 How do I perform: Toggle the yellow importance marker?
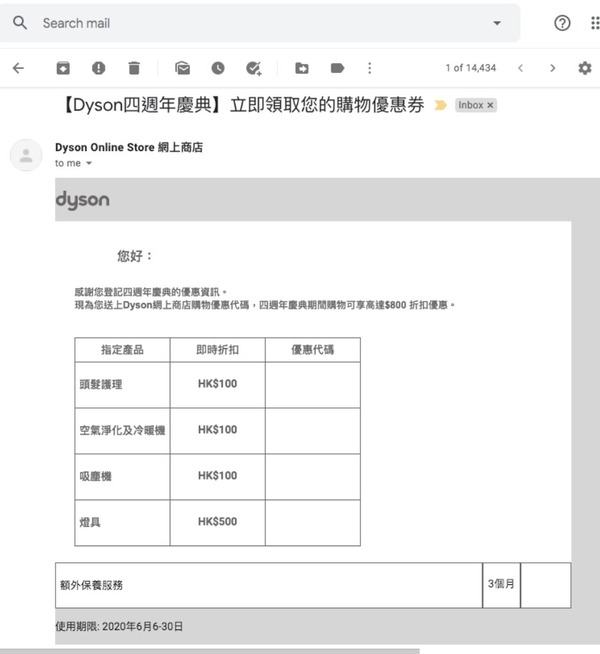(x=440, y=105)
